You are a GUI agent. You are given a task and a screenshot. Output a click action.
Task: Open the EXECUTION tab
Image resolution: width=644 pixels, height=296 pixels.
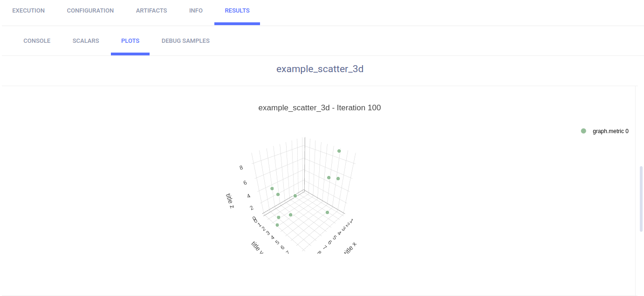coord(28,11)
